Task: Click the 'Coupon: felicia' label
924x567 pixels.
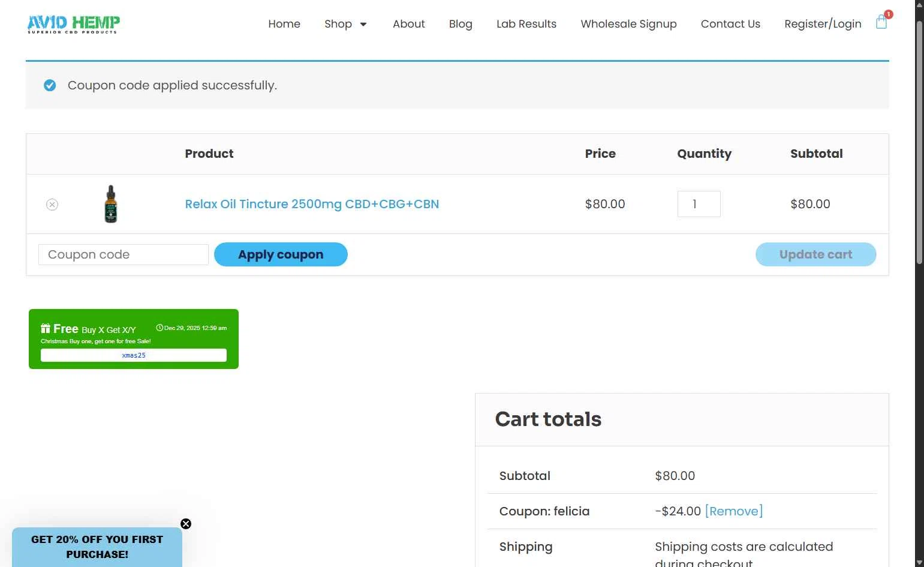Action: (544, 511)
